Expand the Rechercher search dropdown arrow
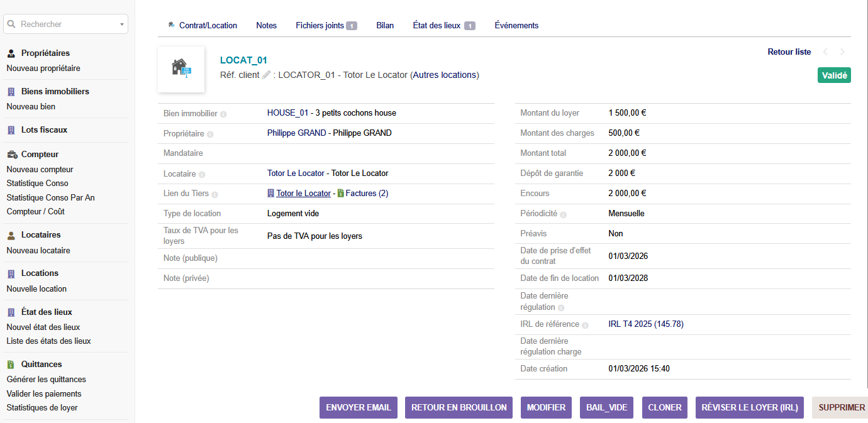The height and width of the screenshot is (423, 868). (x=121, y=25)
